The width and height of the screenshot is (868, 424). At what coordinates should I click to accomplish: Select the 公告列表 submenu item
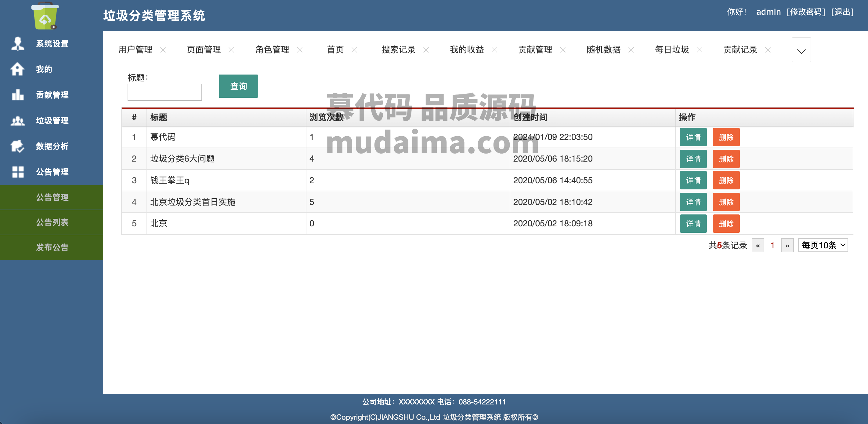52,222
